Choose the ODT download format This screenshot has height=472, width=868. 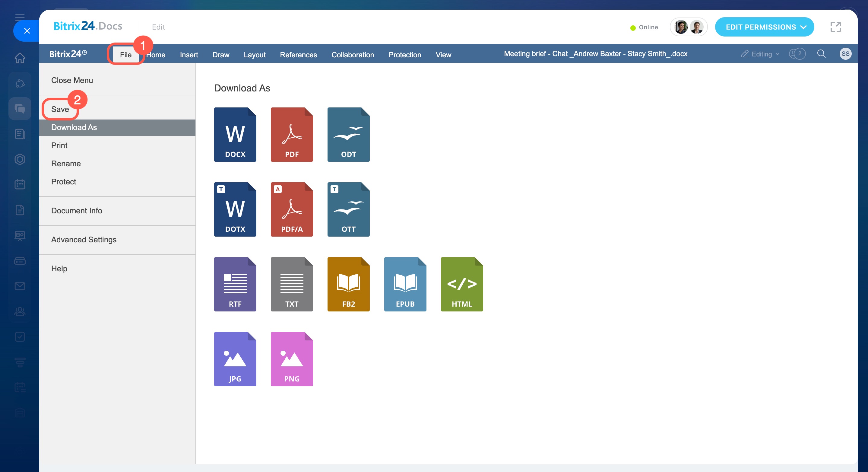pos(348,134)
